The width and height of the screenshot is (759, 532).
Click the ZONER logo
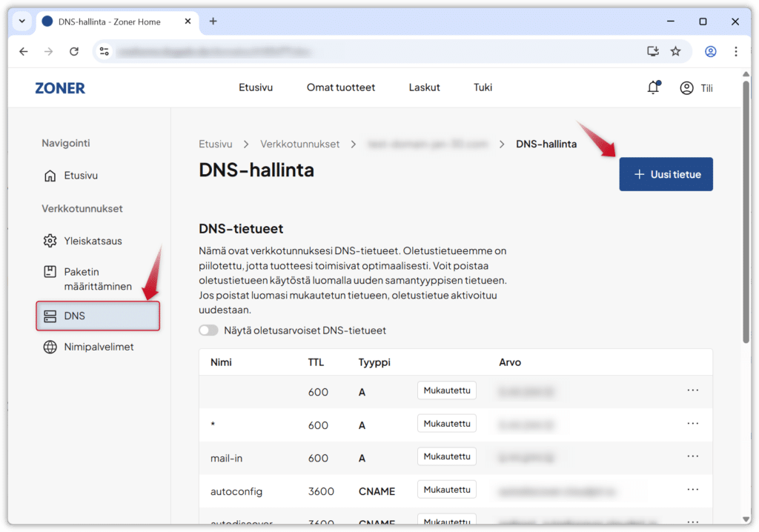[60, 88]
